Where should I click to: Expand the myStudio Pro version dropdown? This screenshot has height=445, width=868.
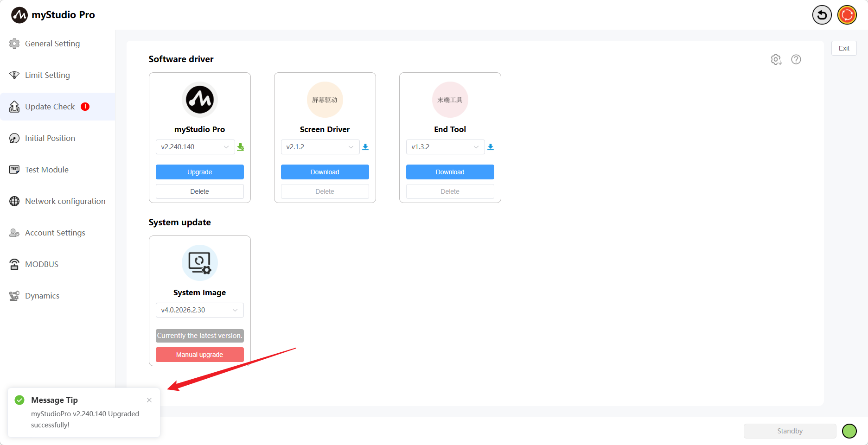point(195,147)
